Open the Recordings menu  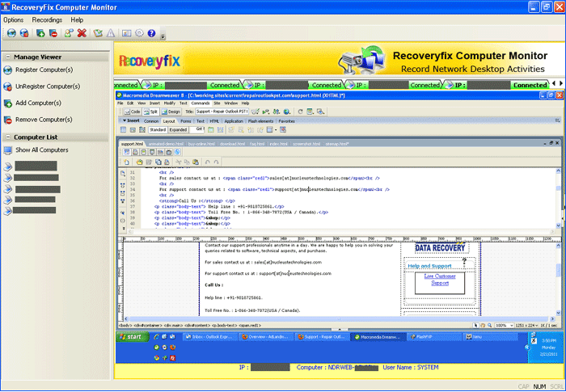click(x=47, y=20)
